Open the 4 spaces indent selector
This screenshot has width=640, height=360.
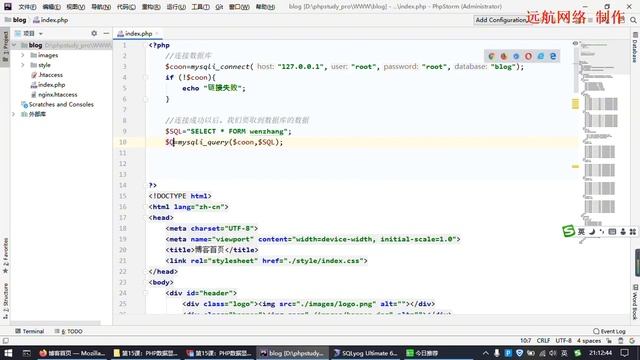(x=589, y=340)
